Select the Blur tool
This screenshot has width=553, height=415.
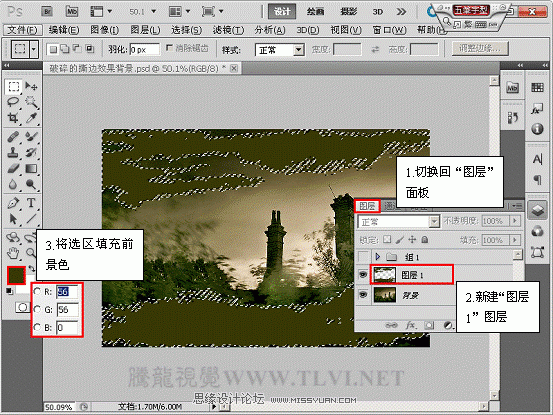13,184
